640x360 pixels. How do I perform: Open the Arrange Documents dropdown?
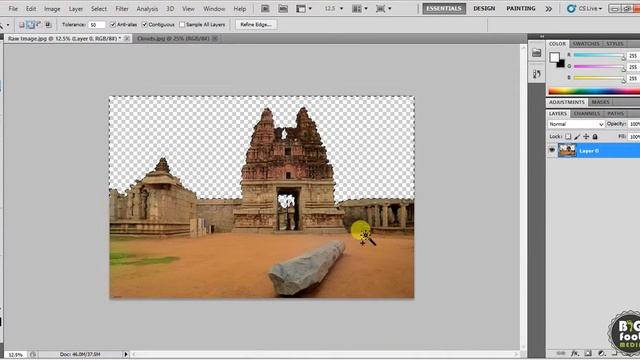[360, 9]
